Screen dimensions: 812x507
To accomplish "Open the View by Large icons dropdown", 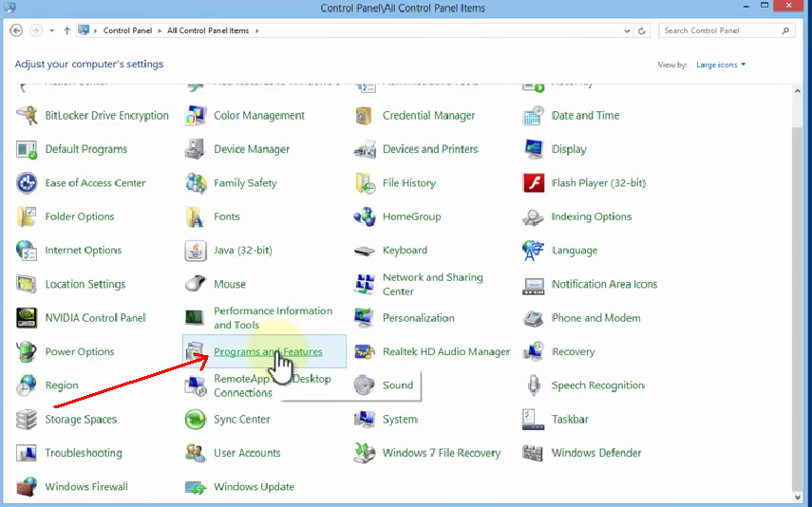I will pyautogui.click(x=720, y=65).
